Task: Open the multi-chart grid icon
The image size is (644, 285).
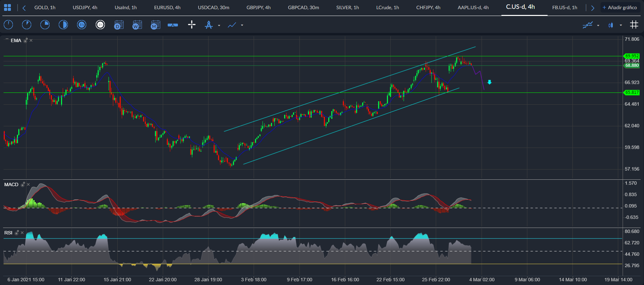Action: click(x=634, y=24)
